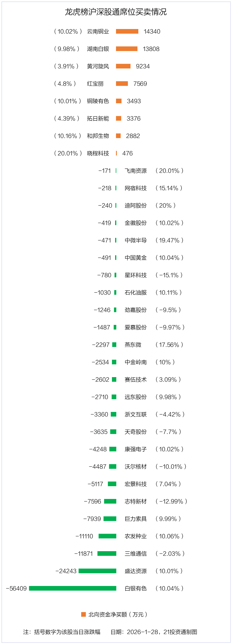Image resolution: width=232 pixels, height=644 pixels.
Task: Click the 中国黄金 stock name
Action: coord(136,258)
